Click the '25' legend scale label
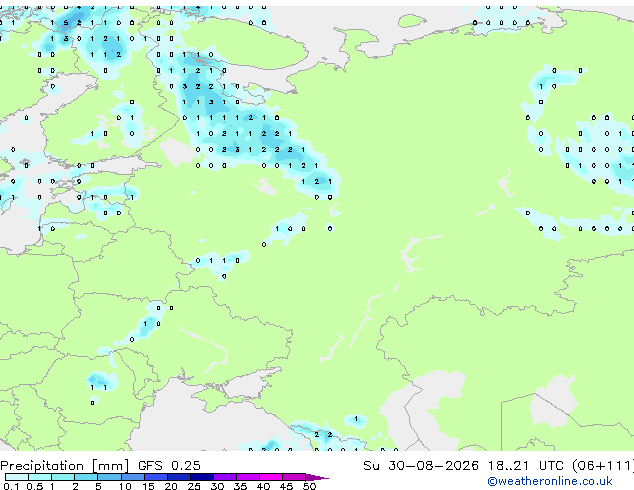The height and width of the screenshot is (490, 634). pos(194,486)
